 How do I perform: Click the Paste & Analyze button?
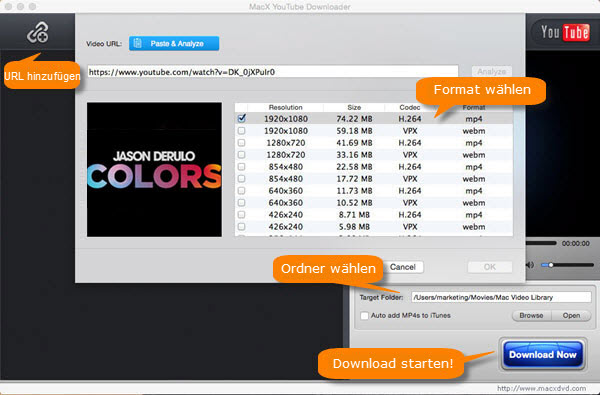(x=174, y=44)
